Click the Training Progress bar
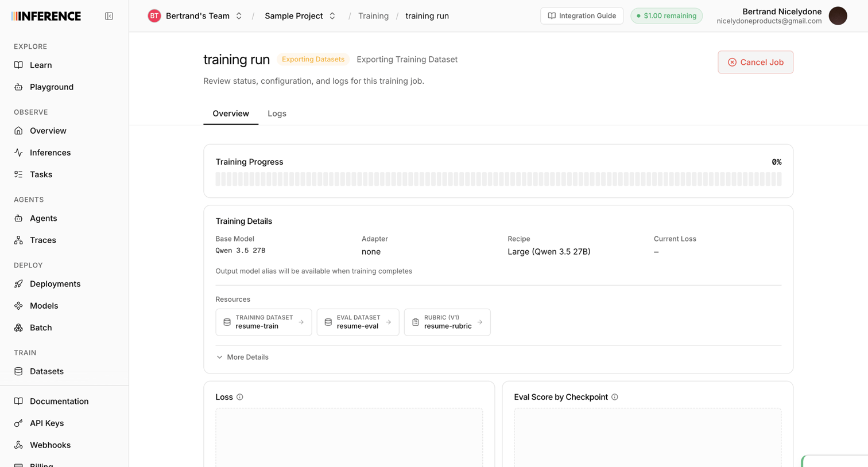Image resolution: width=868 pixels, height=467 pixels. [498, 179]
